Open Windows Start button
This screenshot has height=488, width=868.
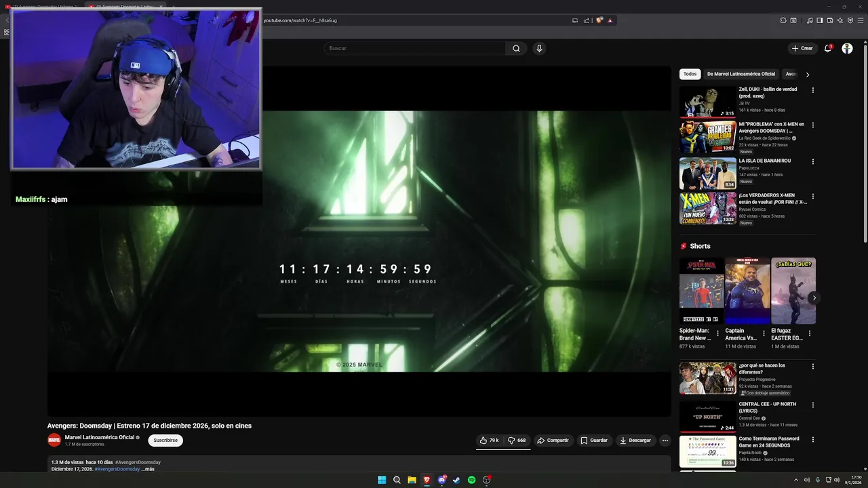point(382,480)
